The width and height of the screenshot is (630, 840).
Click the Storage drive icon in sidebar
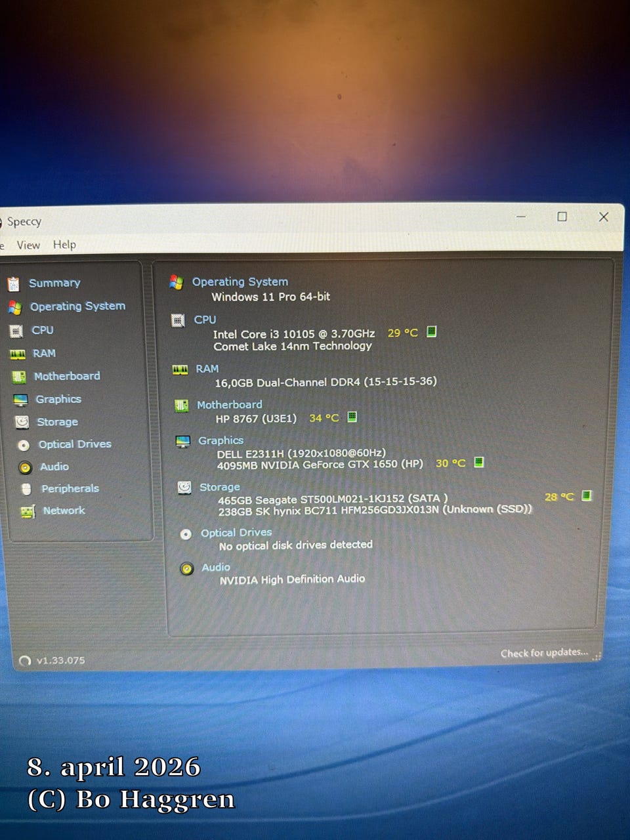(22, 422)
